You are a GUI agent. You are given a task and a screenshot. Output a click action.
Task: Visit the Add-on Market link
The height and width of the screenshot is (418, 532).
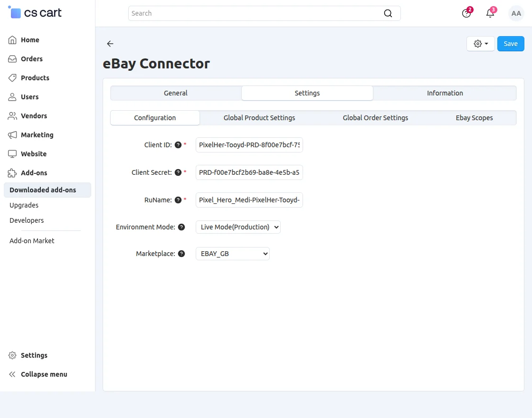[32, 240]
